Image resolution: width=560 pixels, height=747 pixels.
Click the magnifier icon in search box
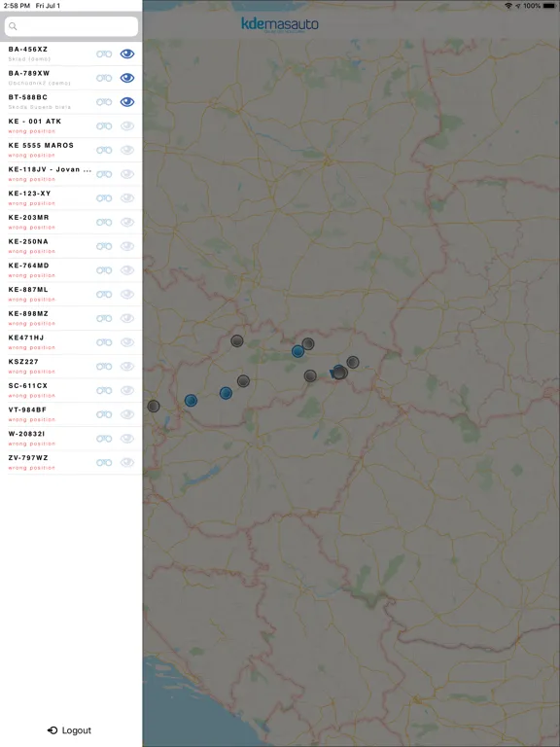pyautogui.click(x=13, y=26)
